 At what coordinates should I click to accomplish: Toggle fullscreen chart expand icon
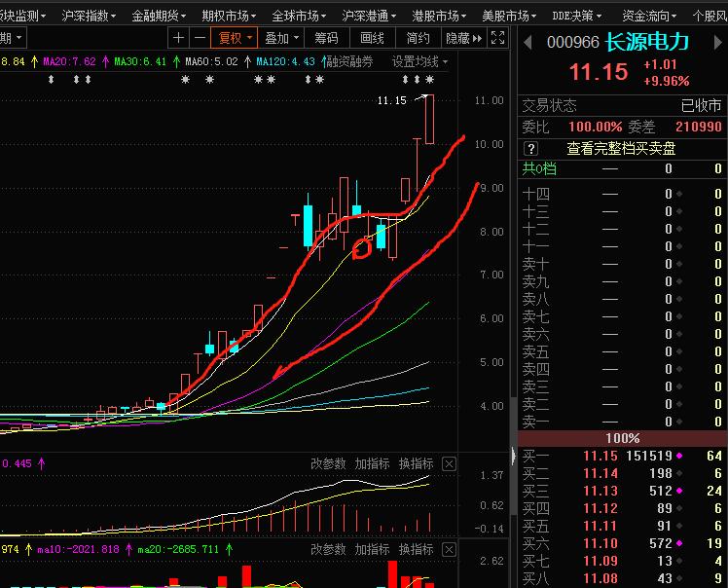pos(497,38)
